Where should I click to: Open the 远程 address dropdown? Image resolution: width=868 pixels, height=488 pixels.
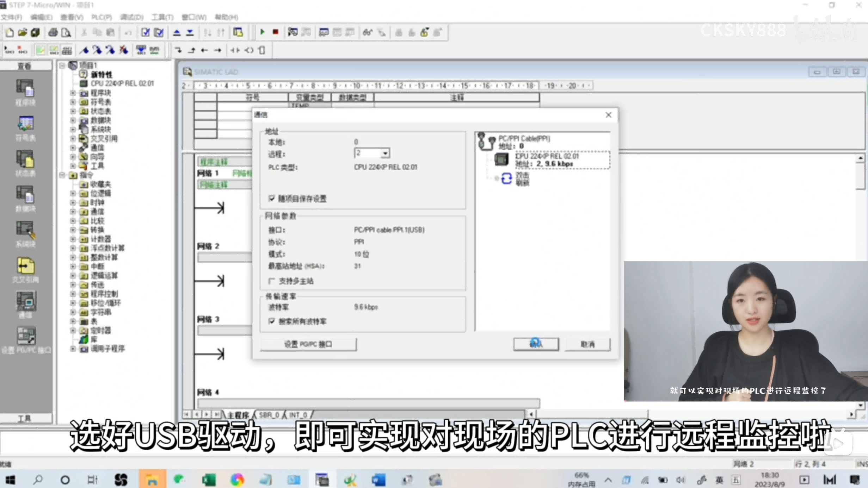(385, 153)
